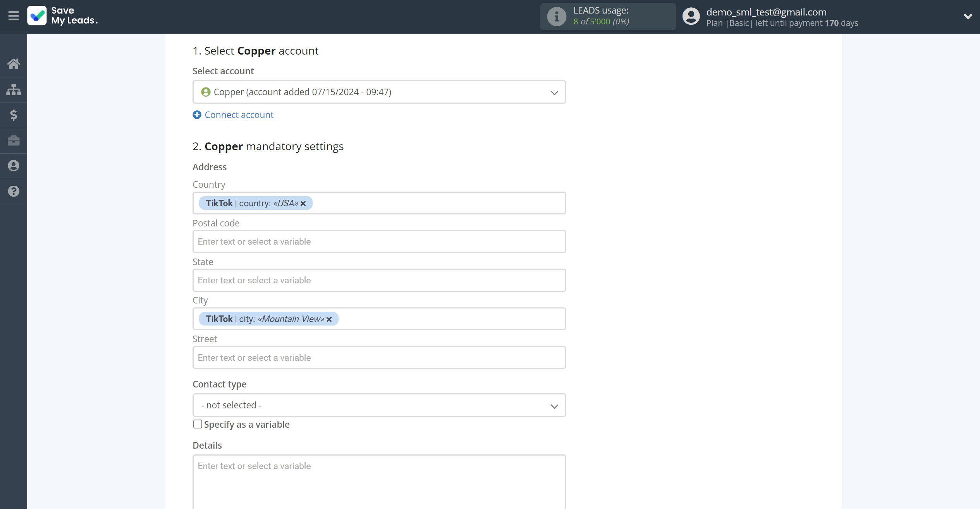Open help via the question mark icon

(14, 191)
